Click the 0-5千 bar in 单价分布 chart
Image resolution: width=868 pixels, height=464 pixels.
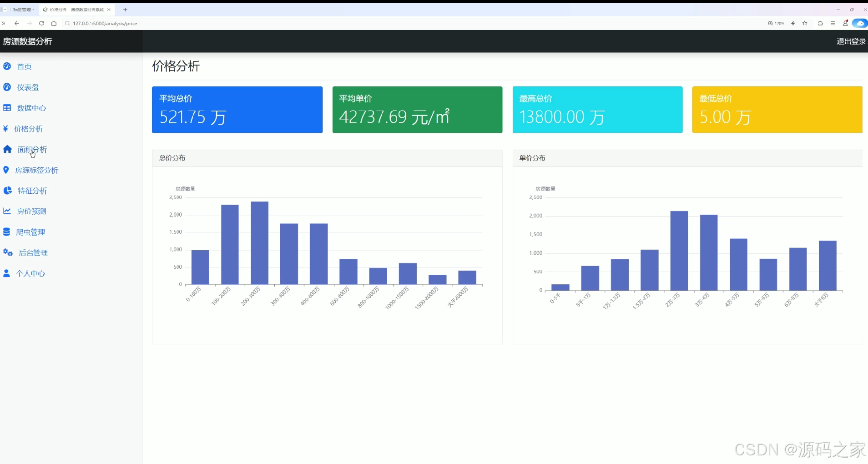pos(560,287)
